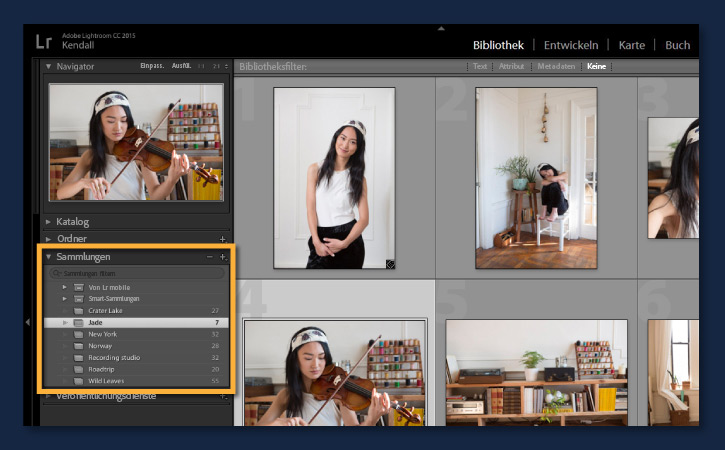Set navigator zoom to Einpass.

(x=152, y=66)
